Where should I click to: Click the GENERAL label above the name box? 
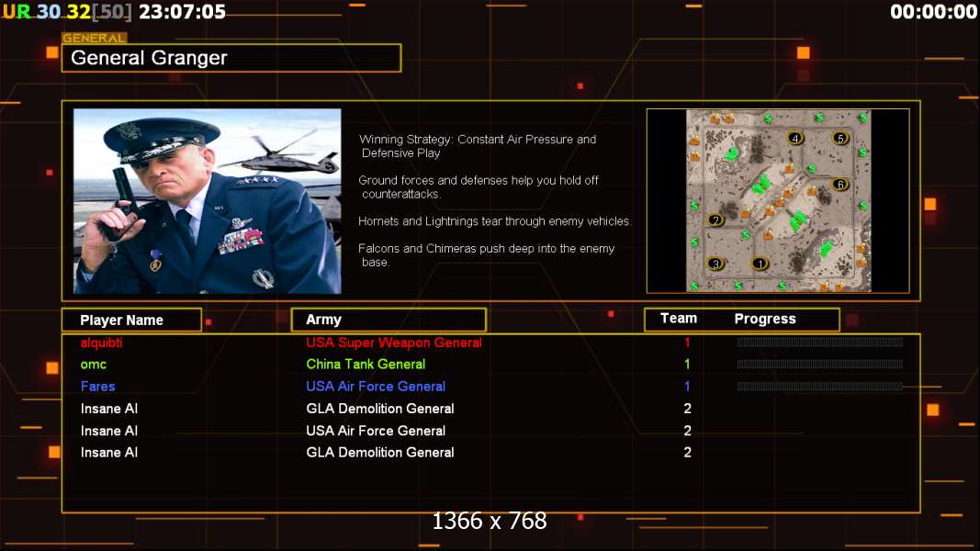(95, 38)
